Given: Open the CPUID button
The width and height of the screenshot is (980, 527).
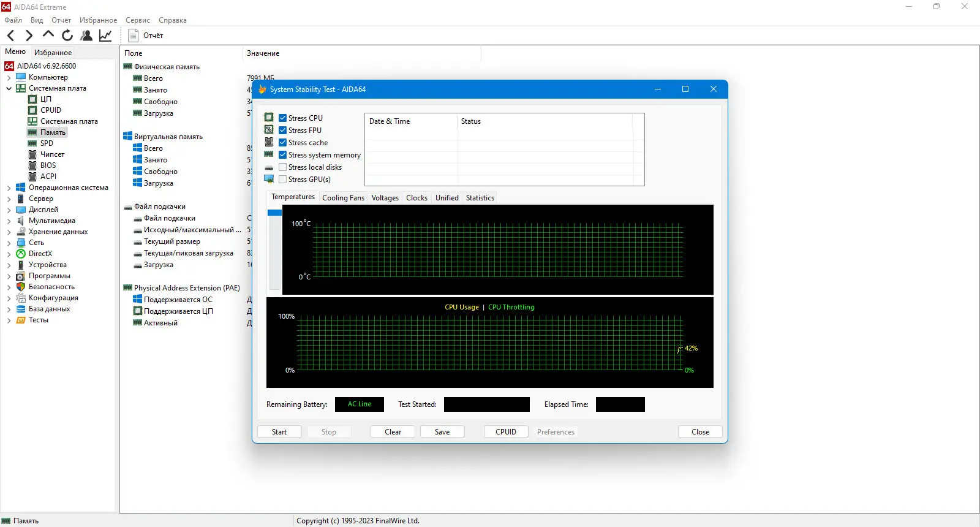Looking at the screenshot, I should coord(506,432).
